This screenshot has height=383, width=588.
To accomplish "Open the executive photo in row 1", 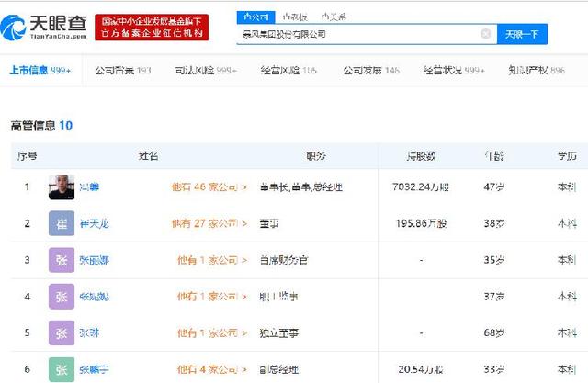I will point(62,187).
